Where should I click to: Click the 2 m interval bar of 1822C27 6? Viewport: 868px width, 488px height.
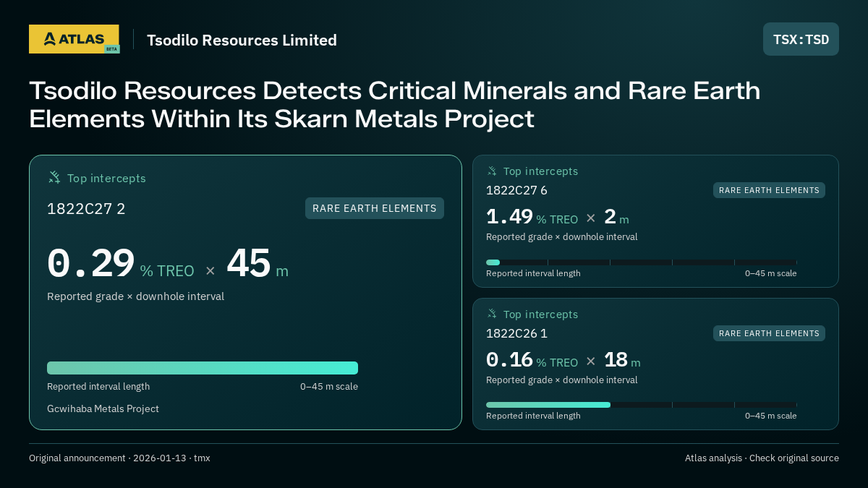(x=493, y=262)
